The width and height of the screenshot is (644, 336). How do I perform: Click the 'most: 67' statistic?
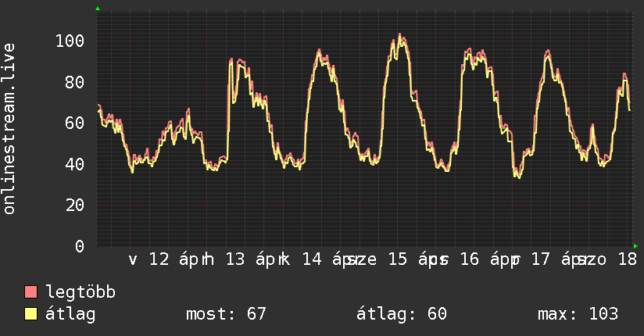coord(226,314)
